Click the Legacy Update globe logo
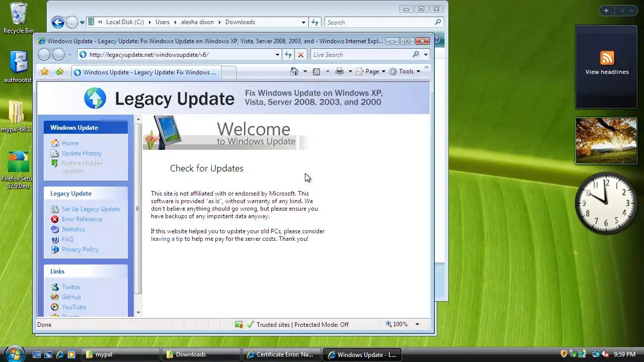 [95, 98]
